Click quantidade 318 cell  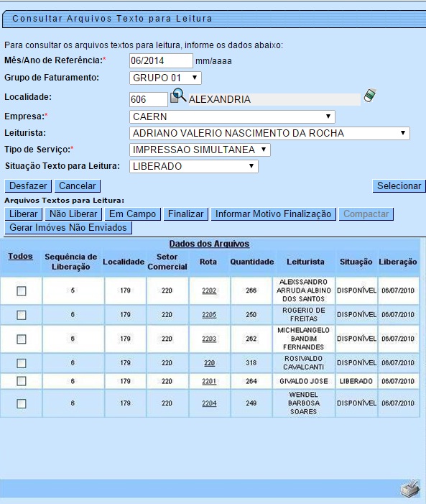pos(251,363)
